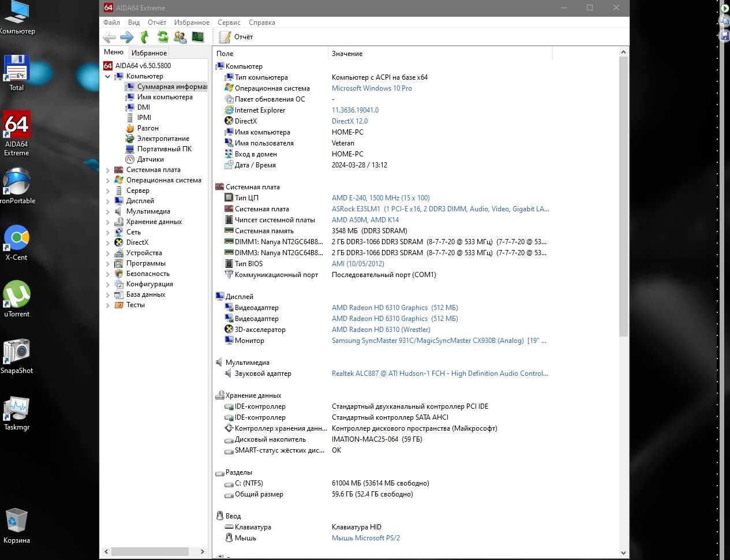Select the DMI tree item
The image size is (730, 560).
tap(143, 107)
